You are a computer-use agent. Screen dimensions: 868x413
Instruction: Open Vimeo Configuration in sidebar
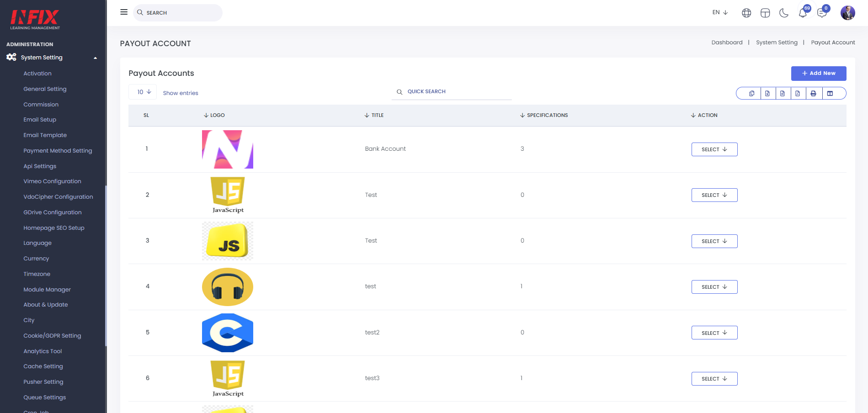52,181
